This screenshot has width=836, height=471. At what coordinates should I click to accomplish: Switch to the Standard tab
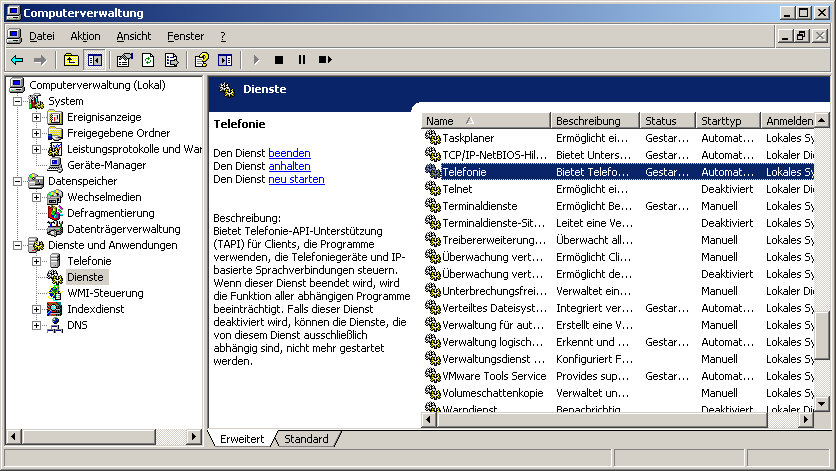pos(305,439)
